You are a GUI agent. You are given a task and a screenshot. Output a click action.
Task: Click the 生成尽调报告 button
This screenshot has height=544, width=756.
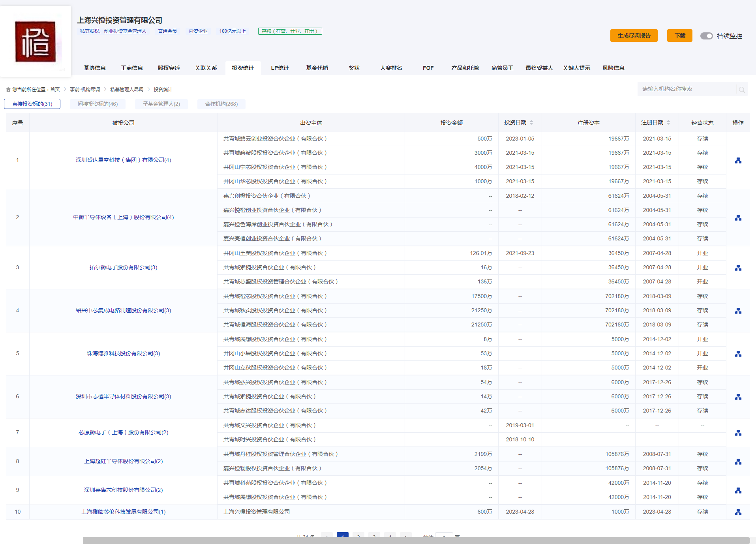[x=634, y=36]
